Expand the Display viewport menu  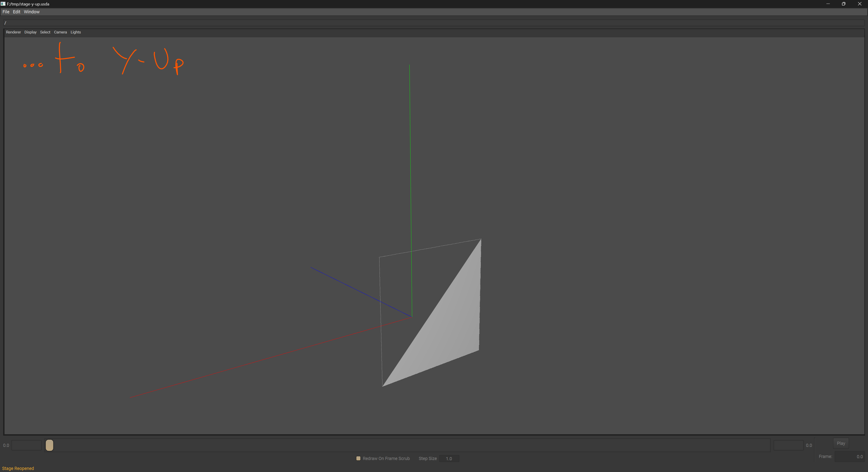[x=30, y=32]
